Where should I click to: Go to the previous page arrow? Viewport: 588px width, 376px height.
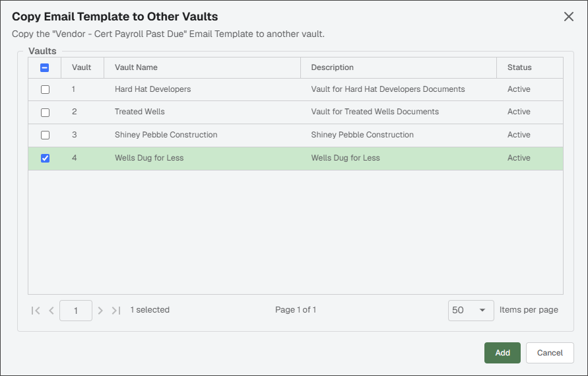coord(51,311)
